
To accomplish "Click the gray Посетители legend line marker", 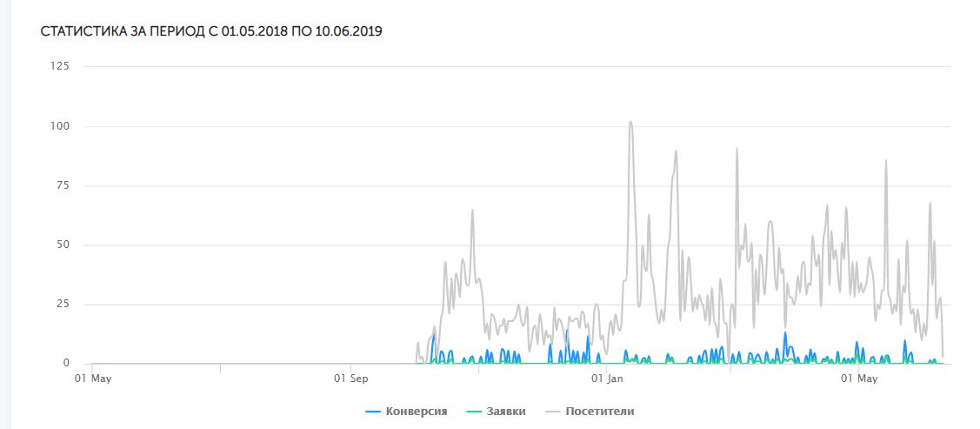I will click(552, 412).
